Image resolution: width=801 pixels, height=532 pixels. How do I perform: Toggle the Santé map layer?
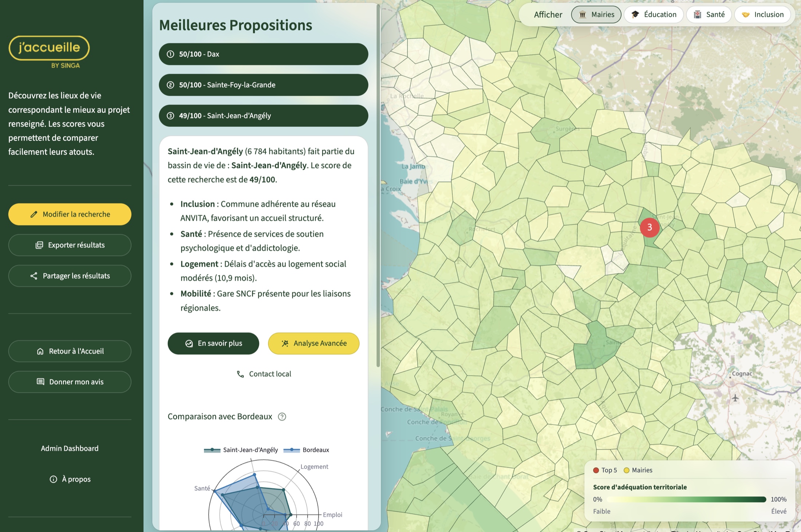(709, 15)
